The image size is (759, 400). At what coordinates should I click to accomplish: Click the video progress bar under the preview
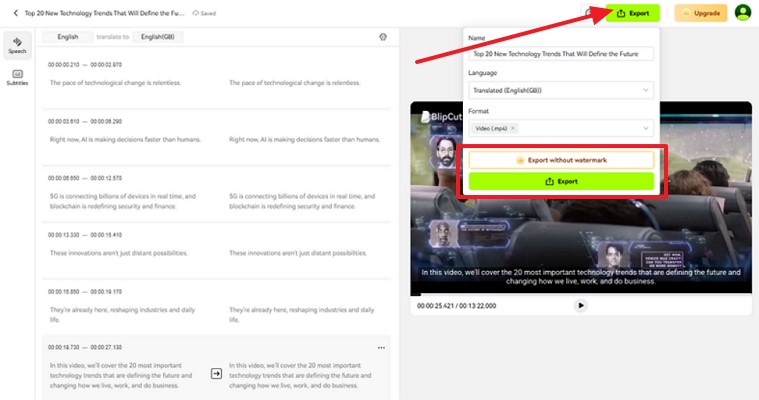581,294
